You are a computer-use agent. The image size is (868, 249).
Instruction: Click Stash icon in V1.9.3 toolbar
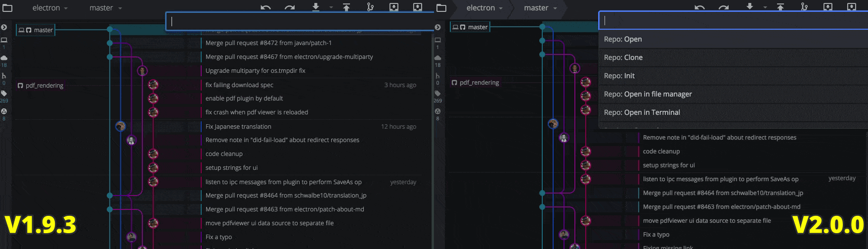click(x=394, y=7)
